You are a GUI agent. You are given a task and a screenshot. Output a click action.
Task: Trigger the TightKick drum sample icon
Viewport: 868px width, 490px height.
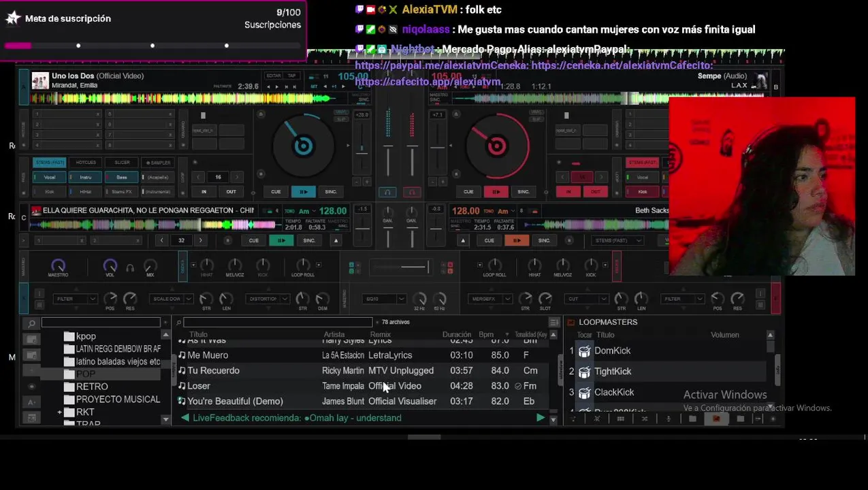[x=584, y=372]
